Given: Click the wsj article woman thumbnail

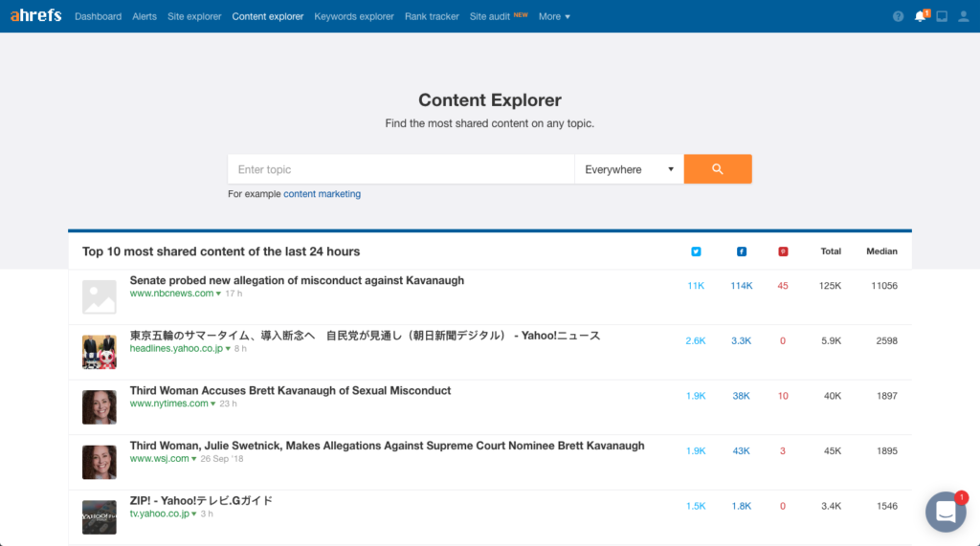Looking at the screenshot, I should (100, 462).
